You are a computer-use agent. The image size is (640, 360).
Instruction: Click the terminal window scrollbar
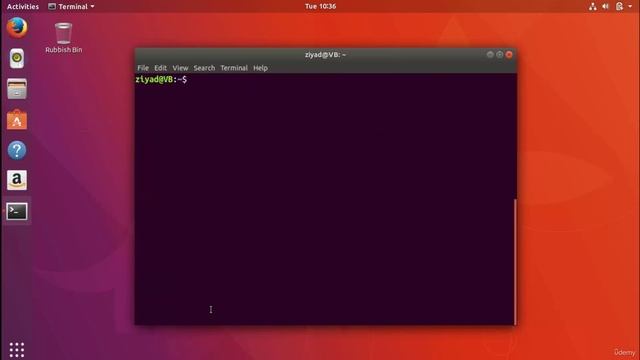coord(515,261)
